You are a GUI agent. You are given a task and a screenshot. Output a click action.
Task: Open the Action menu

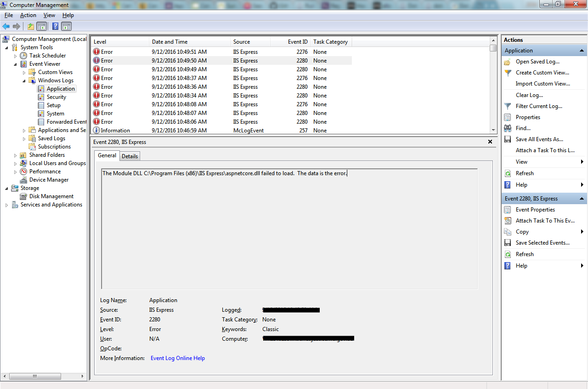(28, 15)
